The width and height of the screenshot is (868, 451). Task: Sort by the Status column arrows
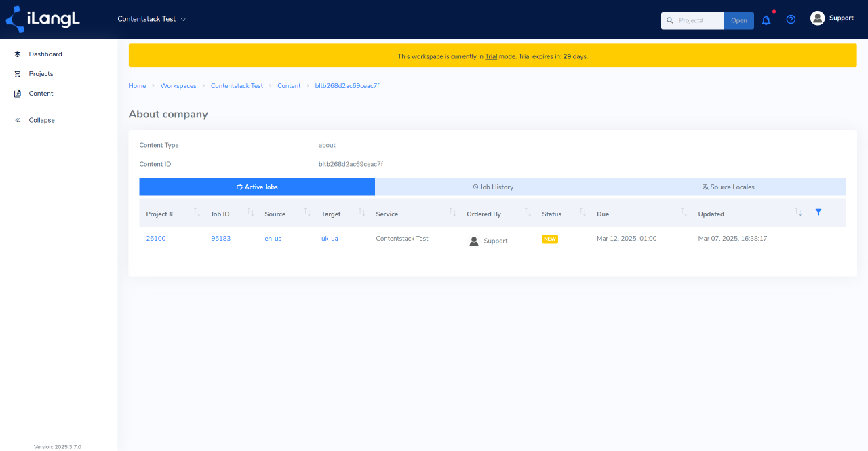tap(583, 212)
